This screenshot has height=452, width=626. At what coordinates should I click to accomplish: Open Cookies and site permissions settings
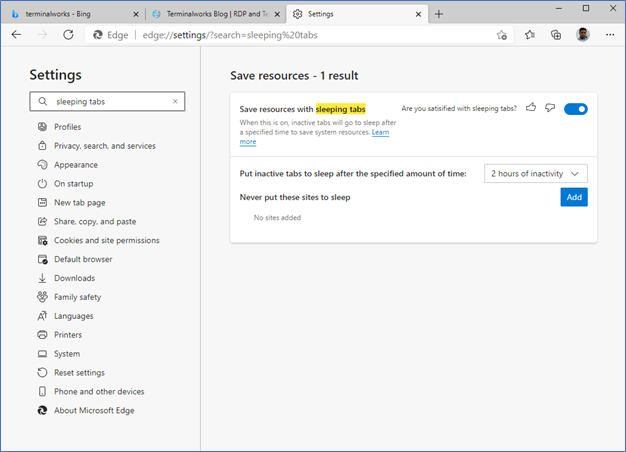tap(107, 240)
